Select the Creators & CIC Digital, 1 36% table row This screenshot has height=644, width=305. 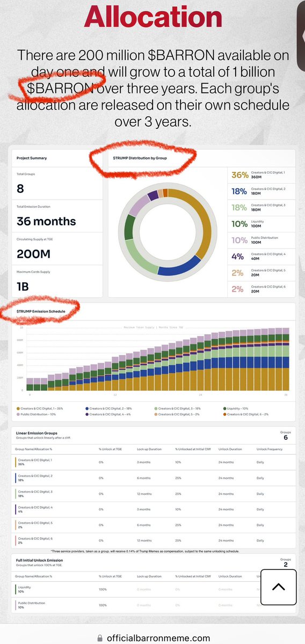152,462
